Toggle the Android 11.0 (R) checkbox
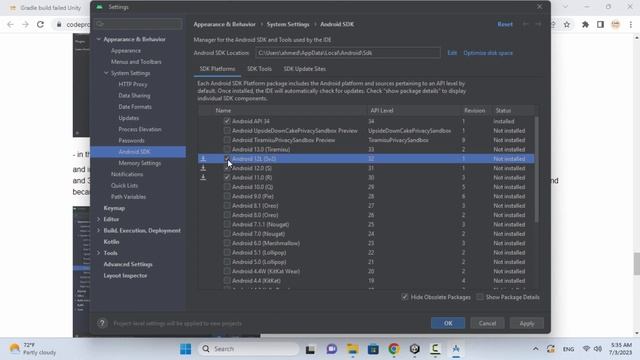Image resolution: width=640 pixels, height=360 pixels. [227, 178]
